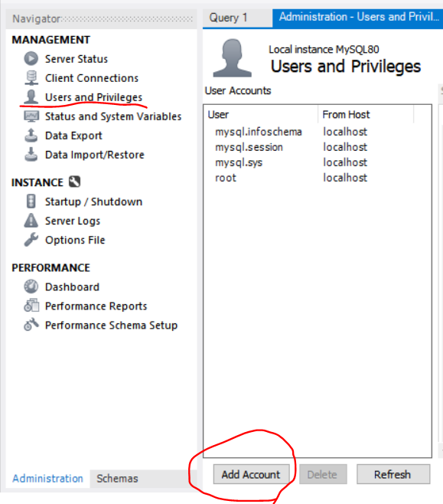The width and height of the screenshot is (443, 504).
Task: Click the Performance Schema Setup icon
Action: (x=31, y=325)
